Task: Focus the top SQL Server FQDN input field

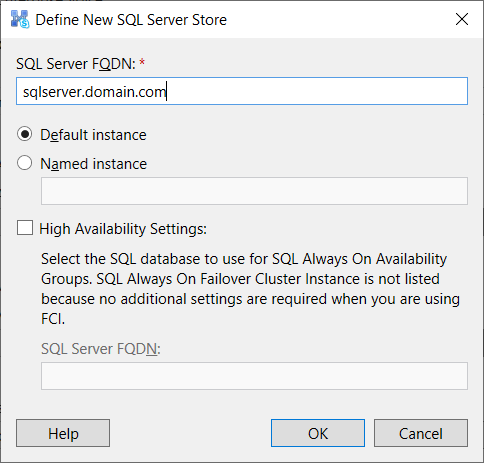Action: 242,91
